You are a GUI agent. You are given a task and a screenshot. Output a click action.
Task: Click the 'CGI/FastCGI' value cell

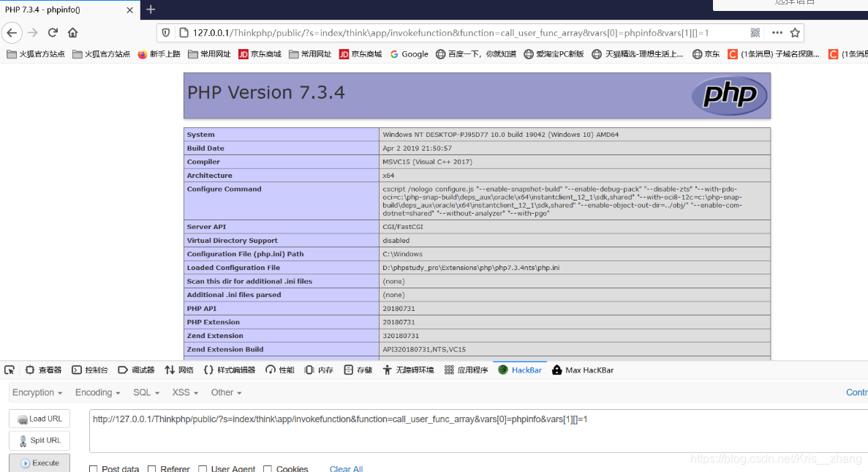click(403, 227)
